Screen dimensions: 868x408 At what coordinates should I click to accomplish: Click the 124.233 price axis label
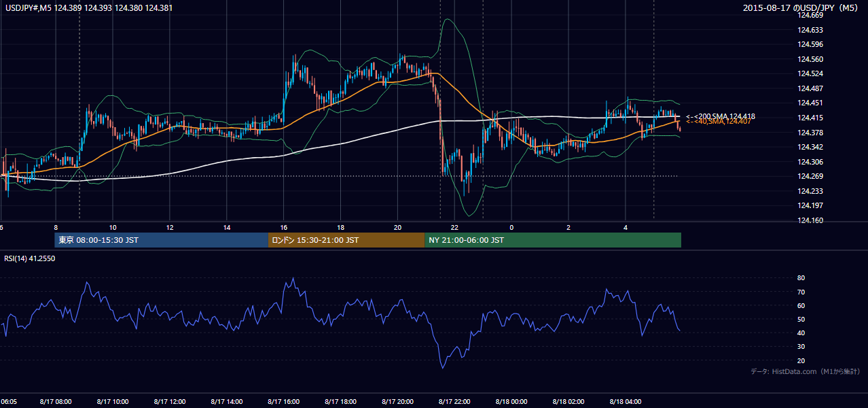[810, 191]
